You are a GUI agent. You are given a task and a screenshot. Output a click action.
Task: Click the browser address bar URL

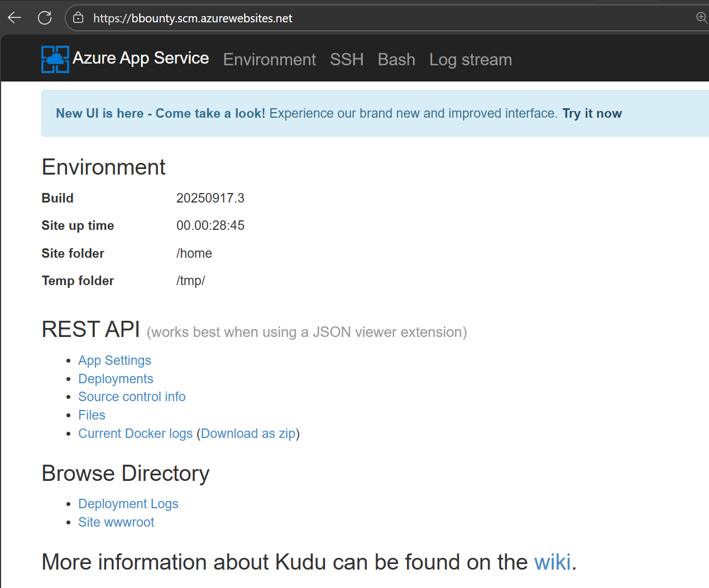point(193,18)
